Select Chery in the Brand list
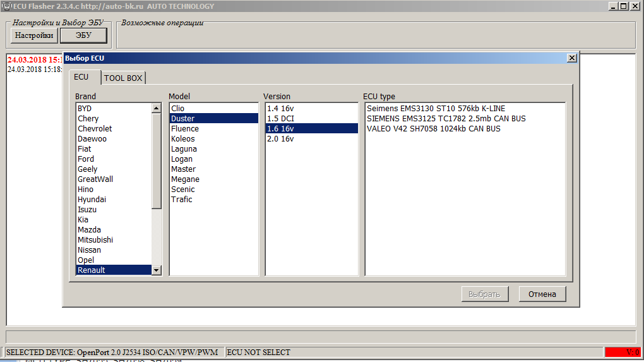The height and width of the screenshot is (362, 644). coord(114,119)
